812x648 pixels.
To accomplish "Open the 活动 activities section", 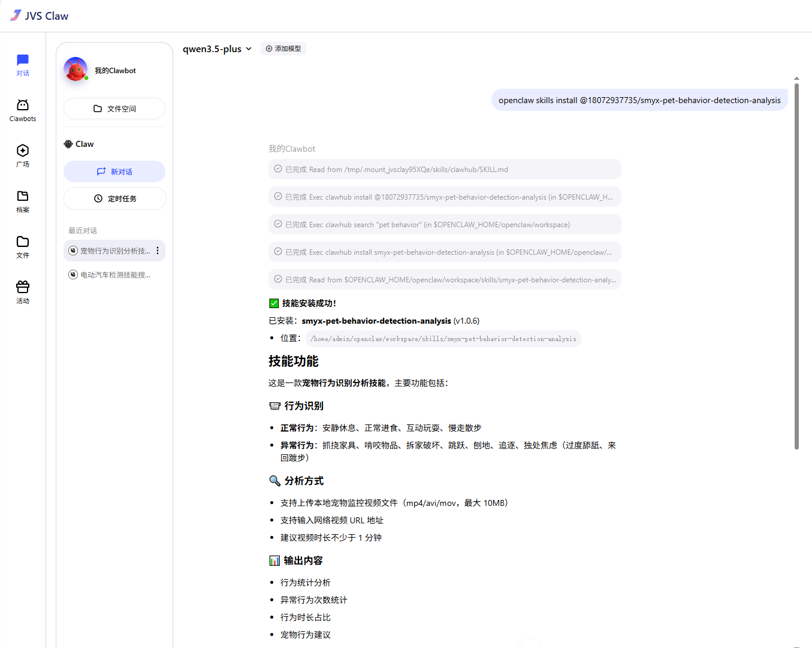I will point(23,293).
